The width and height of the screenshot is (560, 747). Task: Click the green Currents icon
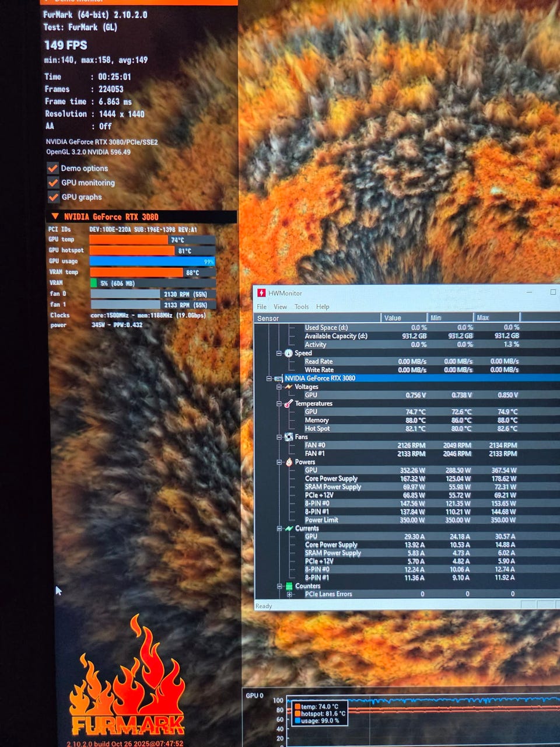pyautogui.click(x=289, y=528)
